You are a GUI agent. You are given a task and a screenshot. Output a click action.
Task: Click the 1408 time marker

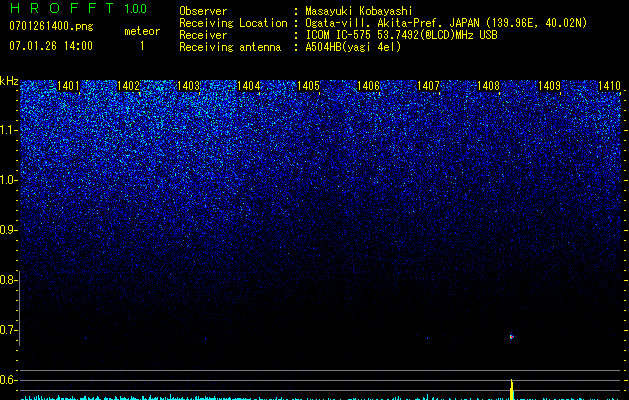(489, 86)
